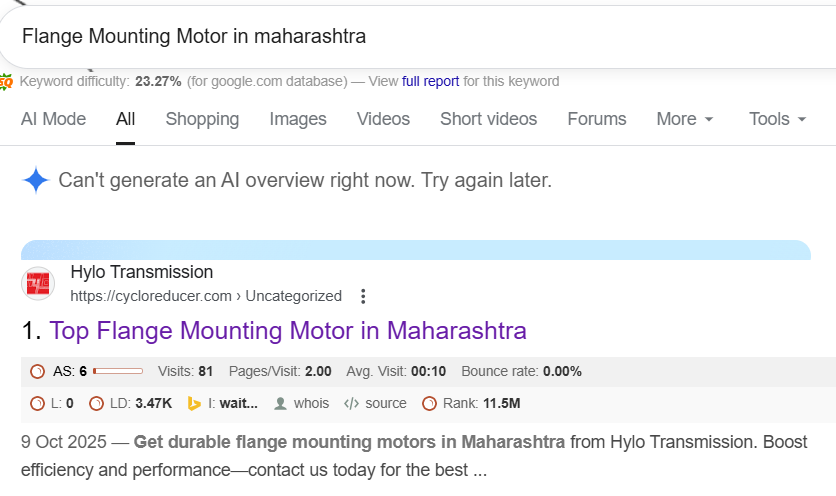836x496 pixels.
Task: Click the LD circle icon
Action: pos(97,404)
